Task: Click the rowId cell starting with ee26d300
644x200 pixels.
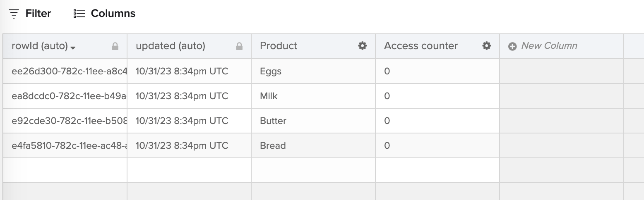Action: click(x=69, y=71)
